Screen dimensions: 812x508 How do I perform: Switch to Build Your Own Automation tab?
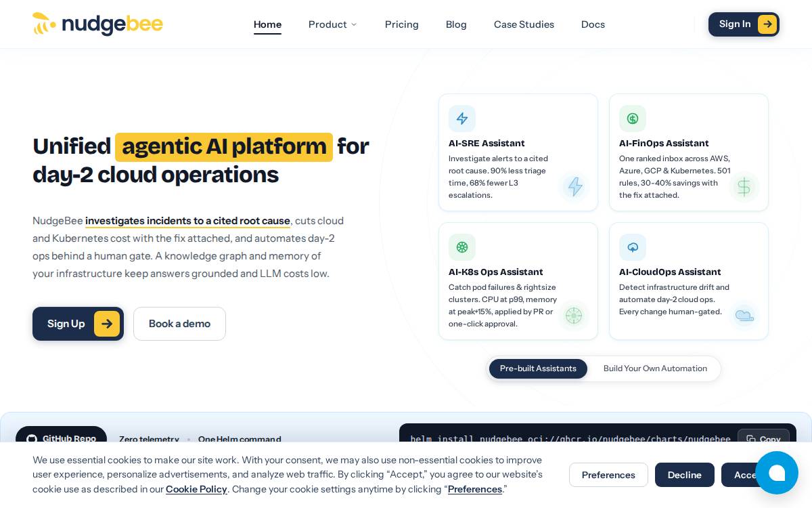click(655, 368)
